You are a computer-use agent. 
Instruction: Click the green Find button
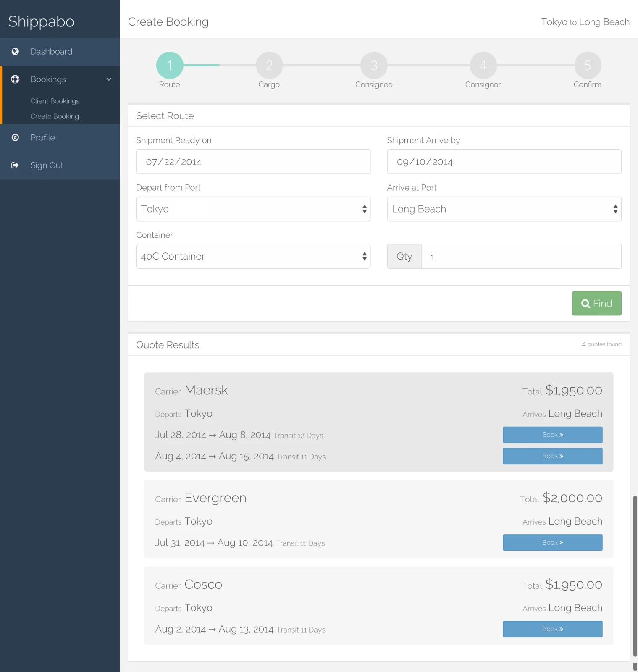point(596,303)
